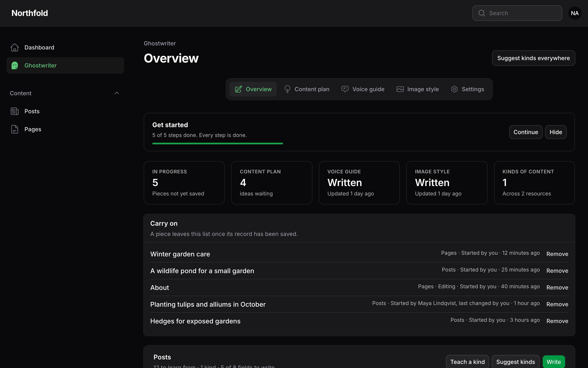588x368 pixels.
Task: Click the green Ghostwriter ghost icon
Action: coord(14,65)
